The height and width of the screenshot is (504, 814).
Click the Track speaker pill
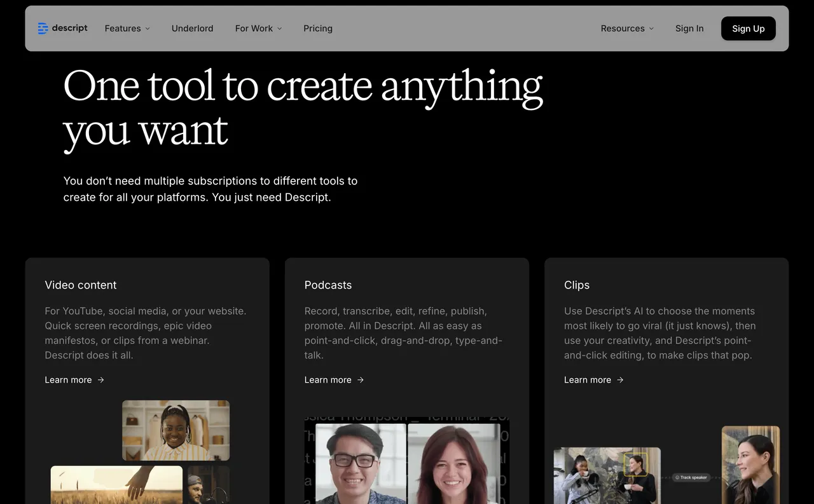[x=691, y=477]
